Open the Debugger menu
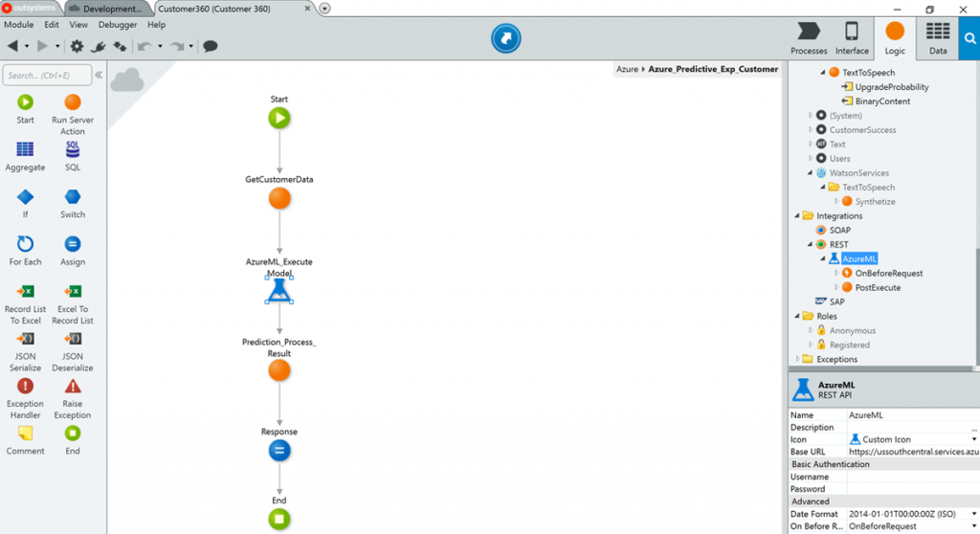This screenshot has width=980, height=534. coord(118,25)
